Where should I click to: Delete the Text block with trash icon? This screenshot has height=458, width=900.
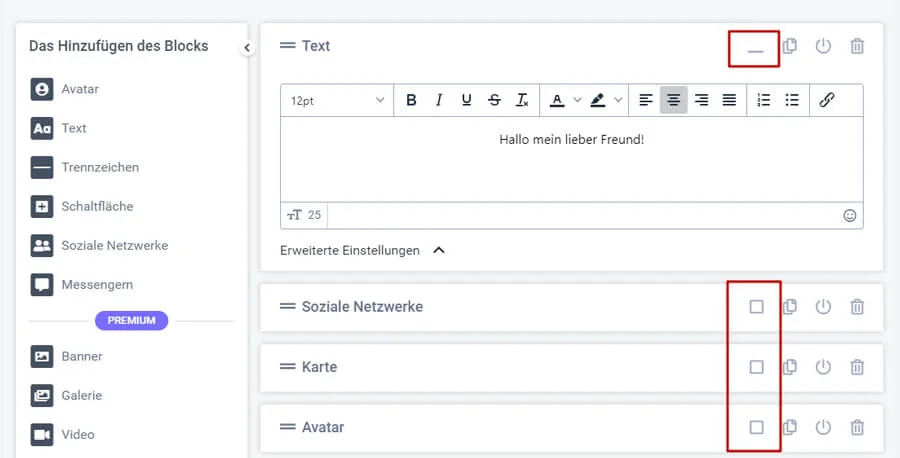pyautogui.click(x=857, y=46)
